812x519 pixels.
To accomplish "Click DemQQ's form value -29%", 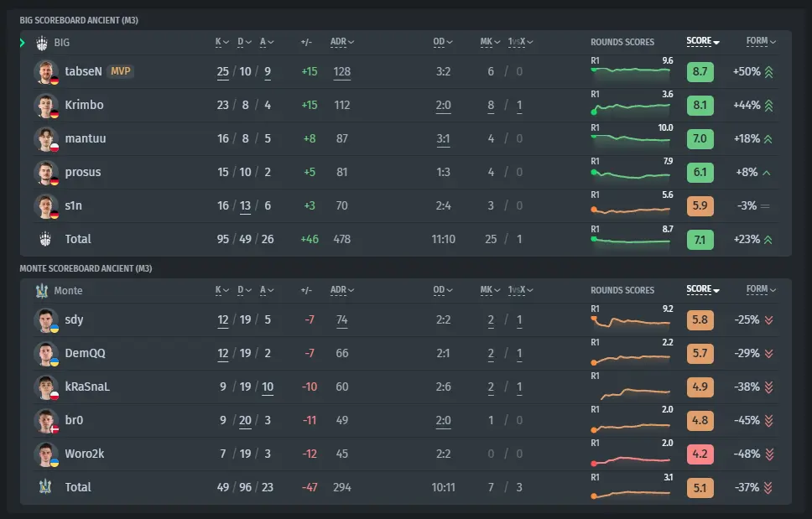I will tap(747, 354).
